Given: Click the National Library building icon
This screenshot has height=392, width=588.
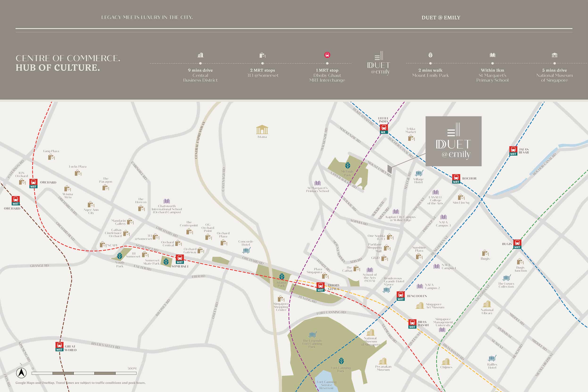Looking at the screenshot, I should click(487, 304).
